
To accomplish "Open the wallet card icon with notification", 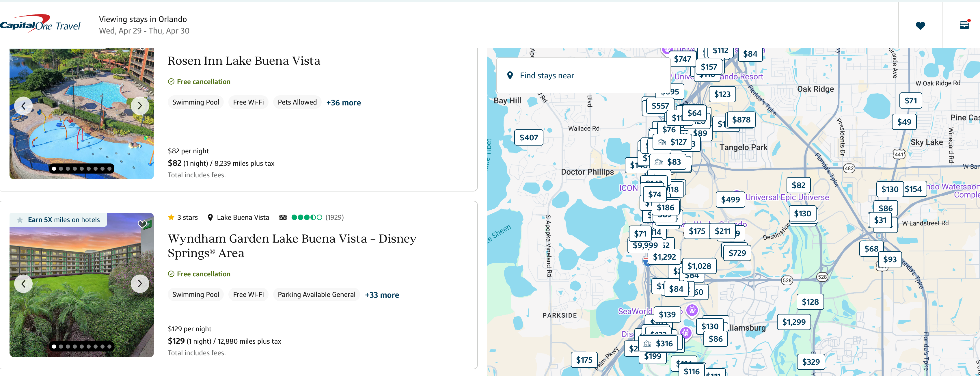I will point(964,25).
